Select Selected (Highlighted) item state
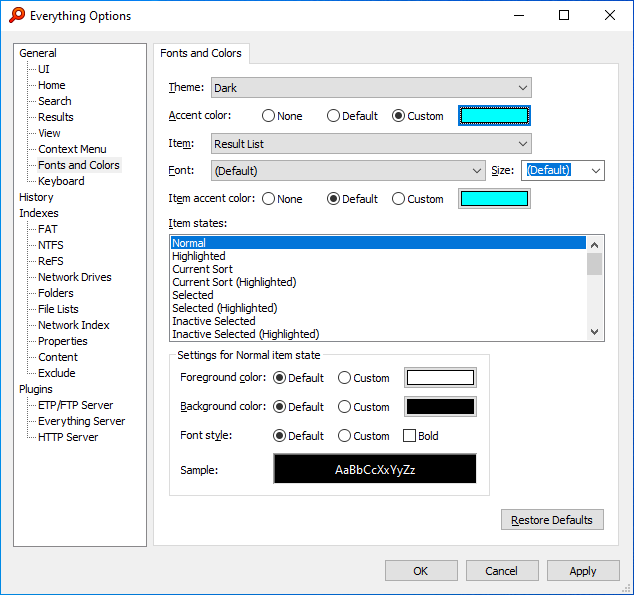The width and height of the screenshot is (634, 595). pos(378,308)
